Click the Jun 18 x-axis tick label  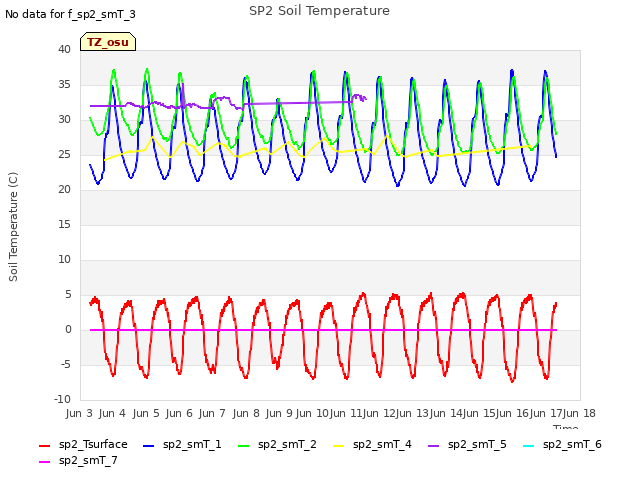tap(579, 413)
